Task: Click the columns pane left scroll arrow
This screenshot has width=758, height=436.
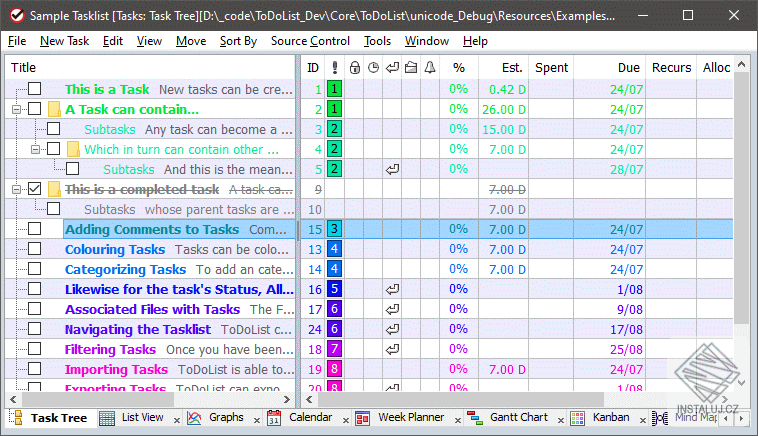Action: [309, 399]
